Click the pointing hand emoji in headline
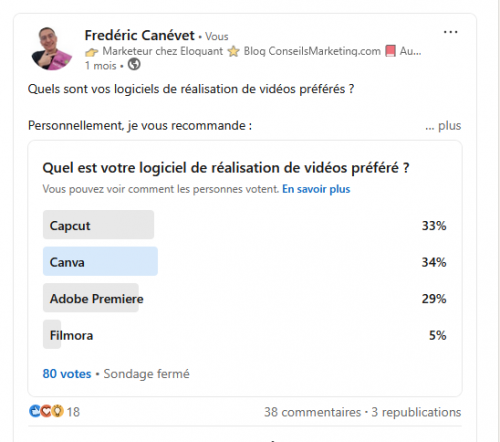This screenshot has height=442, width=500. (91, 52)
